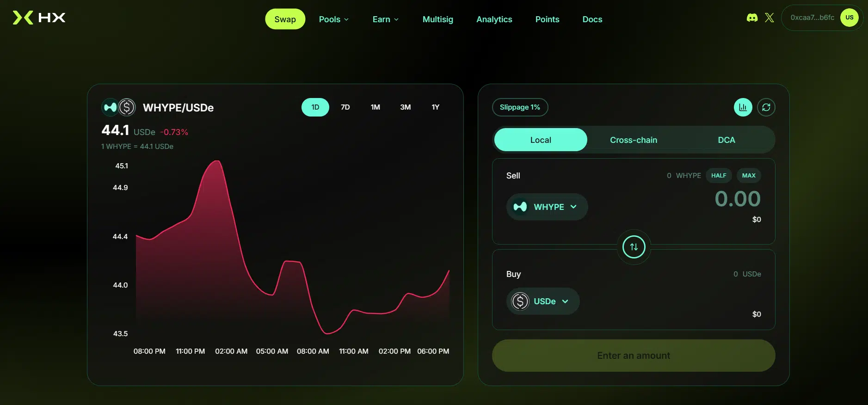Open the WHYPE sell token selector
The height and width of the screenshot is (405, 868).
tap(547, 207)
